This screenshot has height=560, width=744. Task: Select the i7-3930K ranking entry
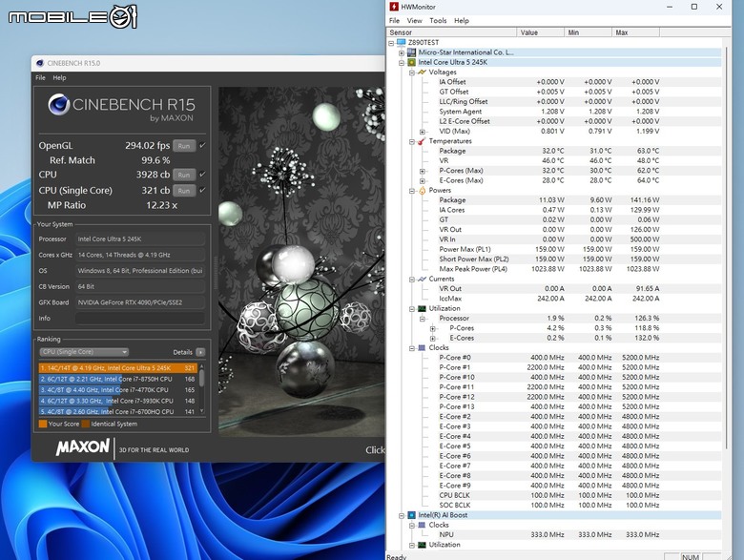[117, 401]
